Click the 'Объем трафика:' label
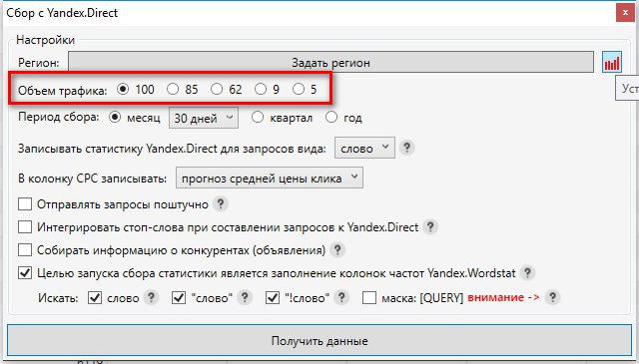This screenshot has height=364, width=639. tap(62, 90)
